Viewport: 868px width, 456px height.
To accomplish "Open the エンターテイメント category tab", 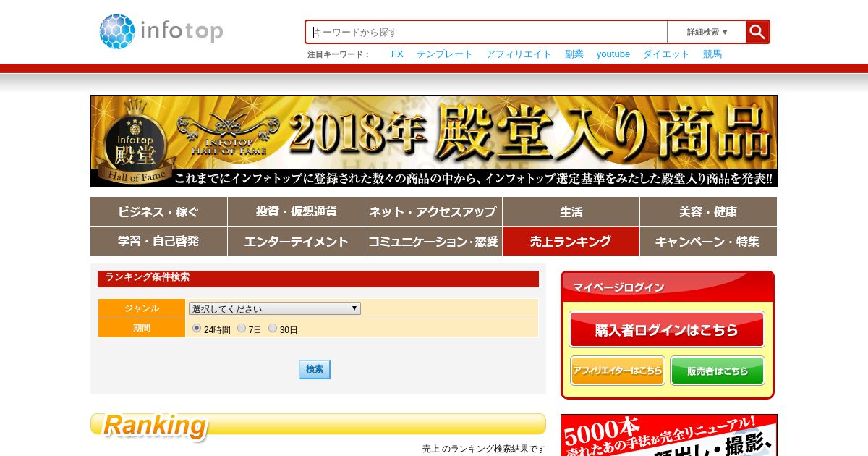I will [296, 241].
